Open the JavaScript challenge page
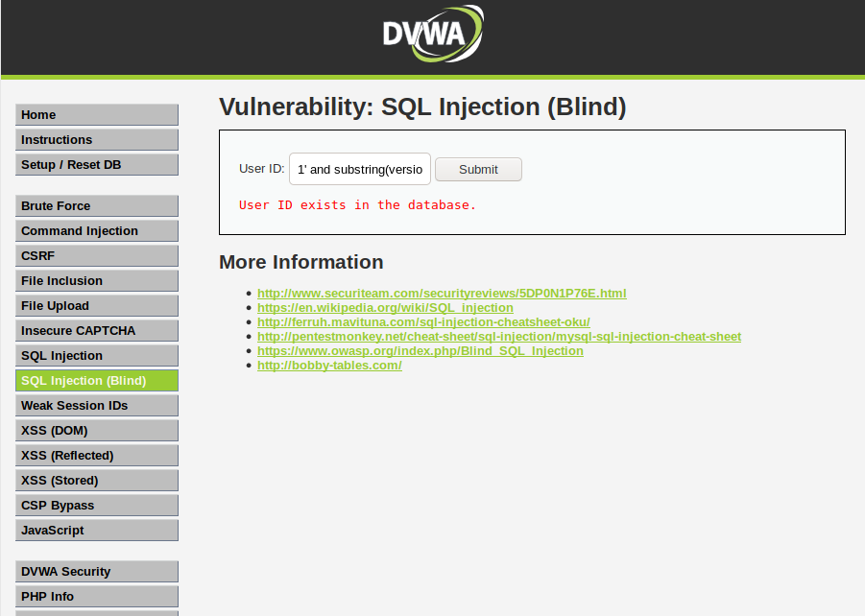 (x=96, y=530)
